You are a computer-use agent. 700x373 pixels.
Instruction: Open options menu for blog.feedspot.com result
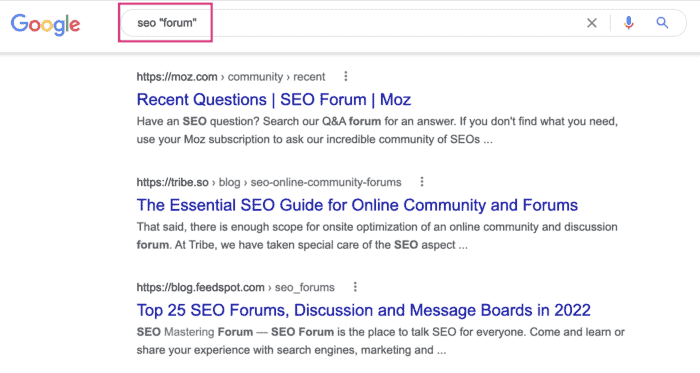tap(355, 287)
